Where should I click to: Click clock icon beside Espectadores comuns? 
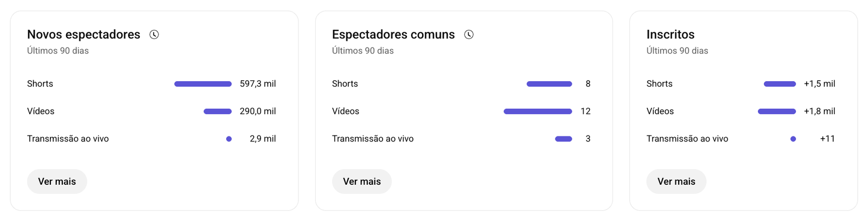(x=469, y=35)
